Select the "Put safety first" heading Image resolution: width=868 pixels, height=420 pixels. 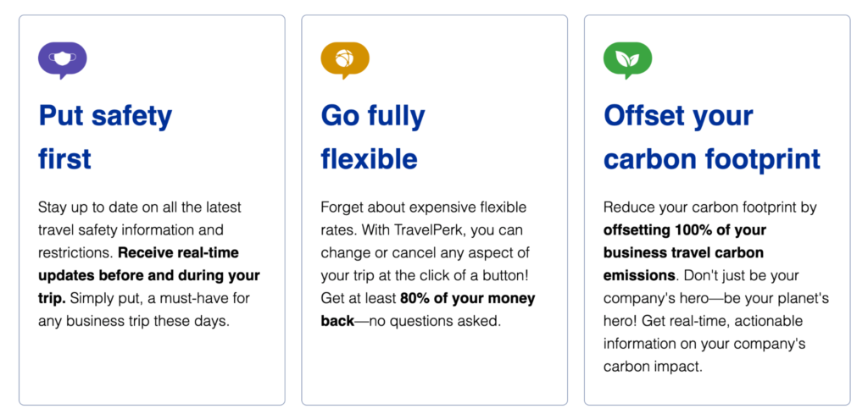coord(105,138)
